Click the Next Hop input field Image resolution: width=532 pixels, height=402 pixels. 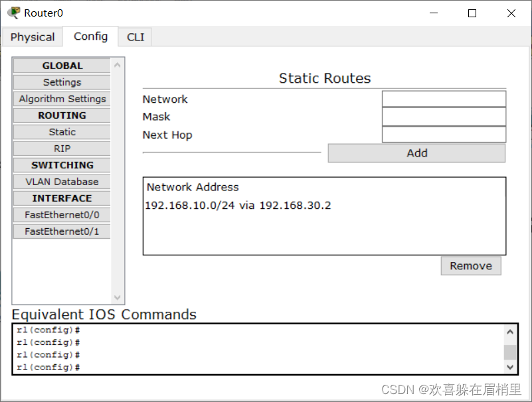[444, 135]
